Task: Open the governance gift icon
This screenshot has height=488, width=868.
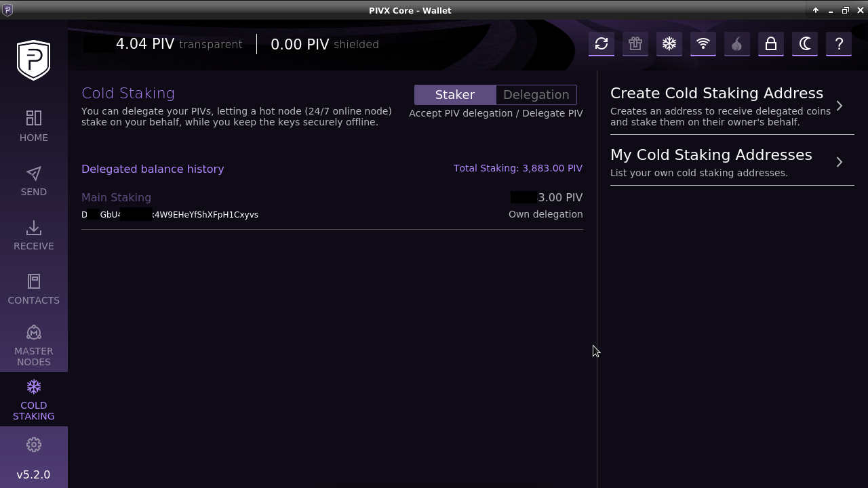Action: coord(635,44)
